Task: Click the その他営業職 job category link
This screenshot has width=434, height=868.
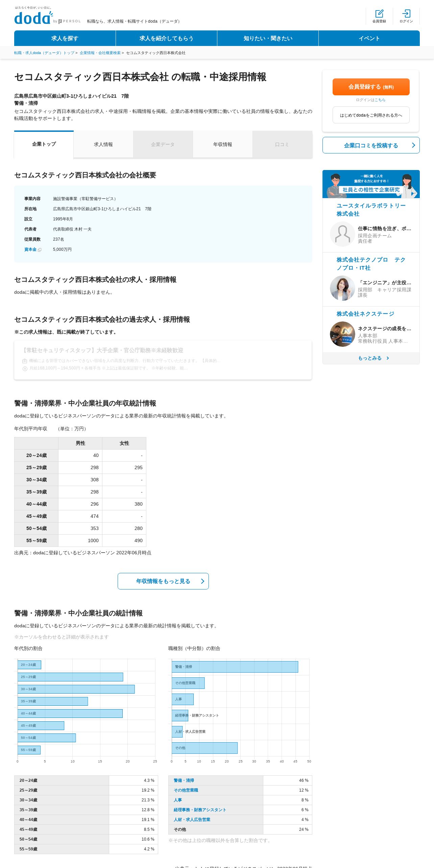Action: [x=186, y=790]
